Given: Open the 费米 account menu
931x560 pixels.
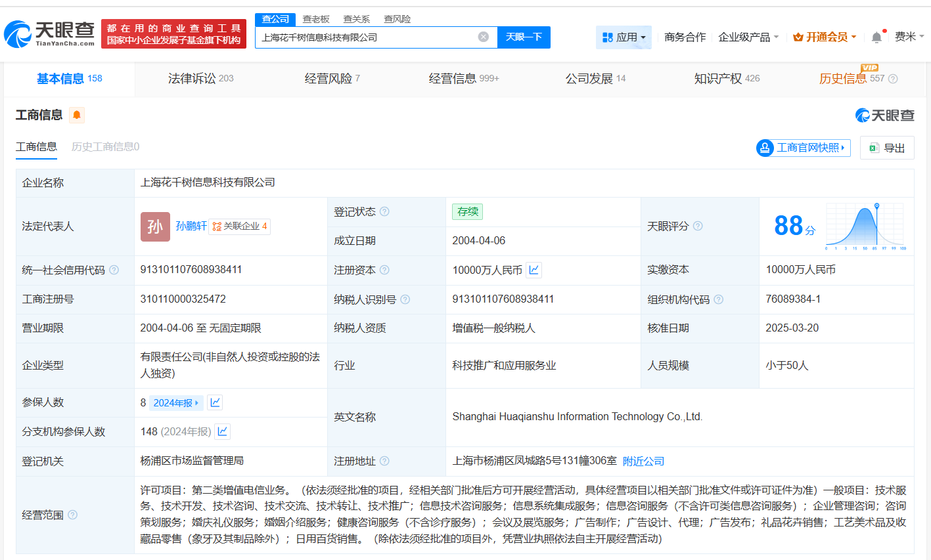Looking at the screenshot, I should point(909,37).
